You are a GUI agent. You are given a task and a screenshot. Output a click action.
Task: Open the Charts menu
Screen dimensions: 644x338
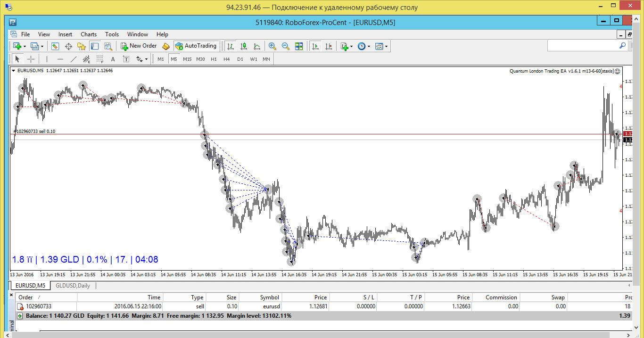tap(89, 34)
